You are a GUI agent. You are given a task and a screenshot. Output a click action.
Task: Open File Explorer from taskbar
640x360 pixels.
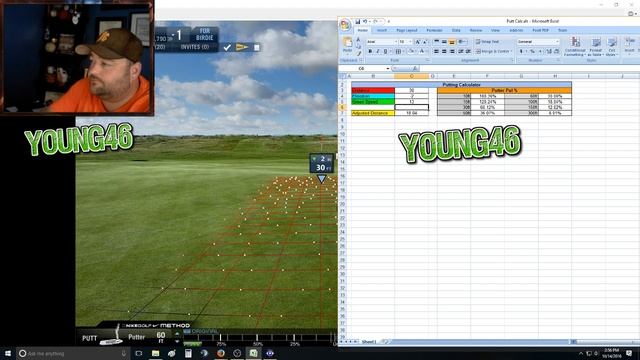pos(155,353)
